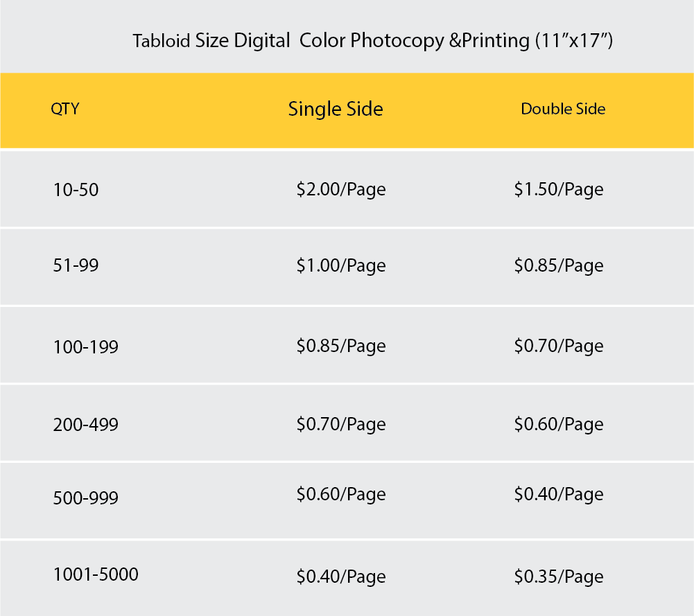This screenshot has height=616, width=694.
Task: Click double side price for 200-499 quantity
Action: pyautogui.click(x=558, y=424)
